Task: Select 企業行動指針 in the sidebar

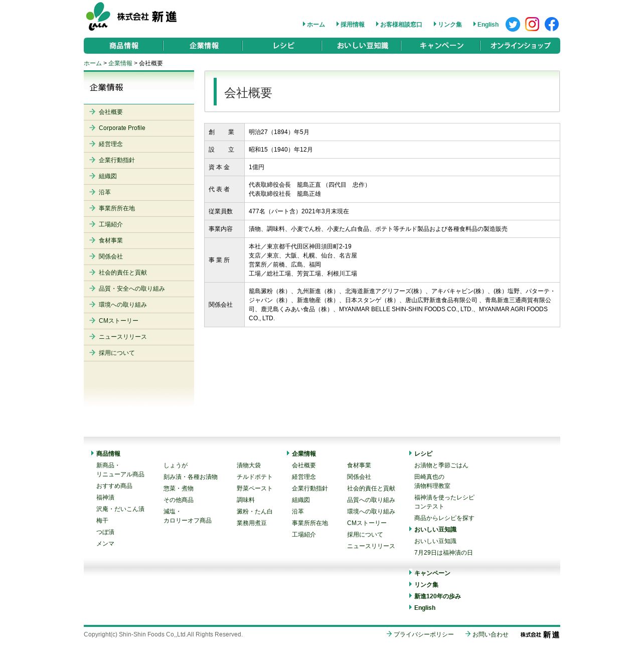Action: tap(139, 160)
